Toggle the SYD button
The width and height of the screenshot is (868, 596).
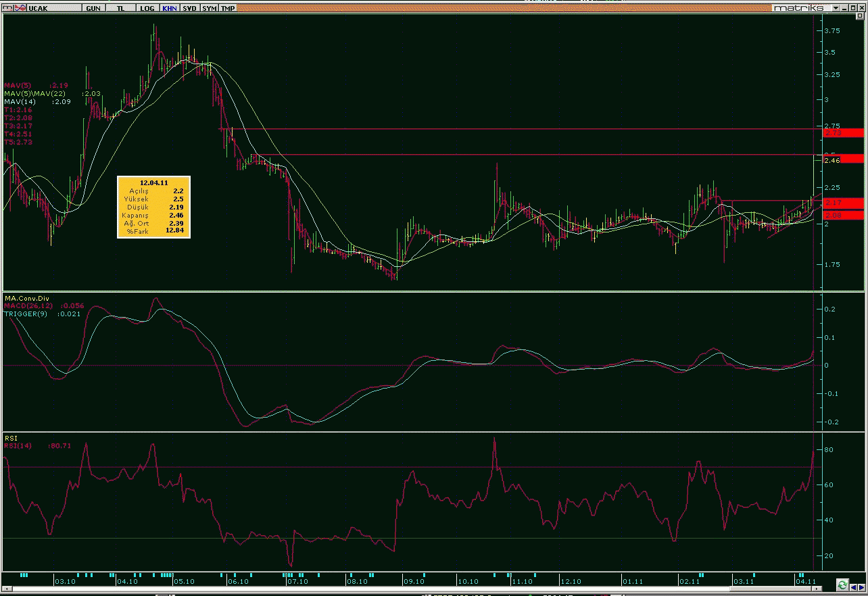(x=190, y=8)
